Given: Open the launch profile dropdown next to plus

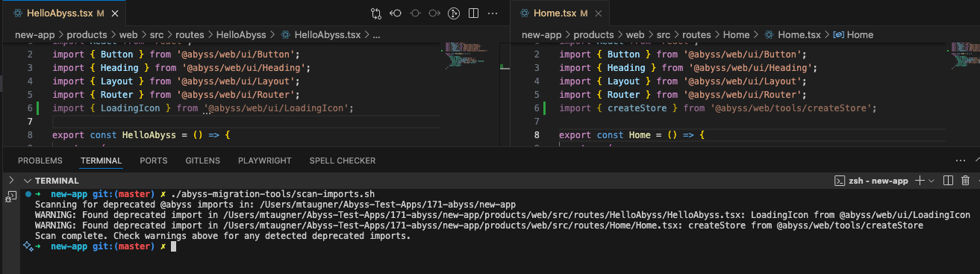Looking at the screenshot, I should point(932,181).
